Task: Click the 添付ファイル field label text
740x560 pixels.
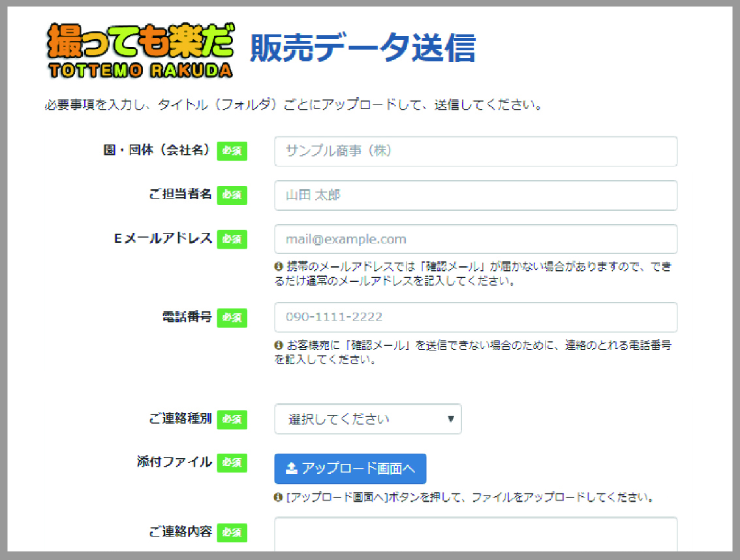Action: pos(174,462)
